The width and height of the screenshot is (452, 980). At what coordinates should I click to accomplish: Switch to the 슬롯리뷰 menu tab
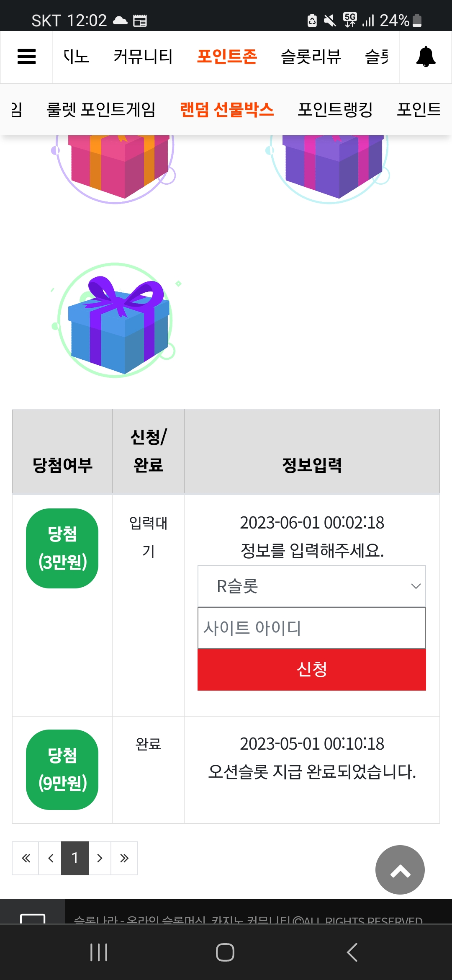[x=311, y=57]
